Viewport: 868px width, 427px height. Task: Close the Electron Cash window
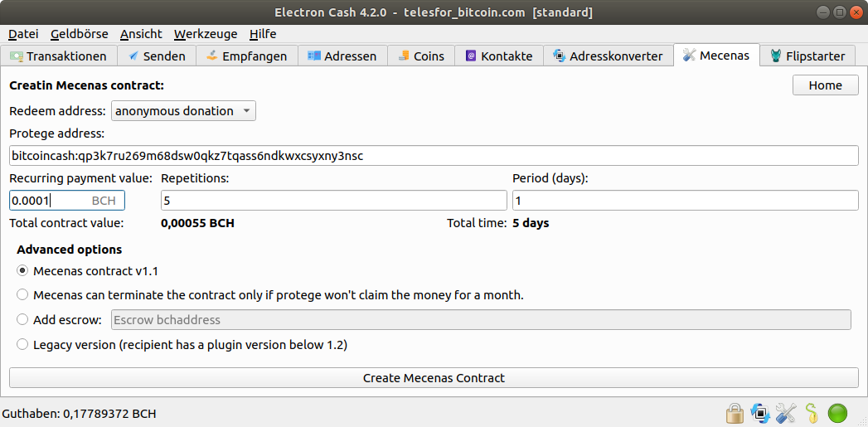click(856, 12)
